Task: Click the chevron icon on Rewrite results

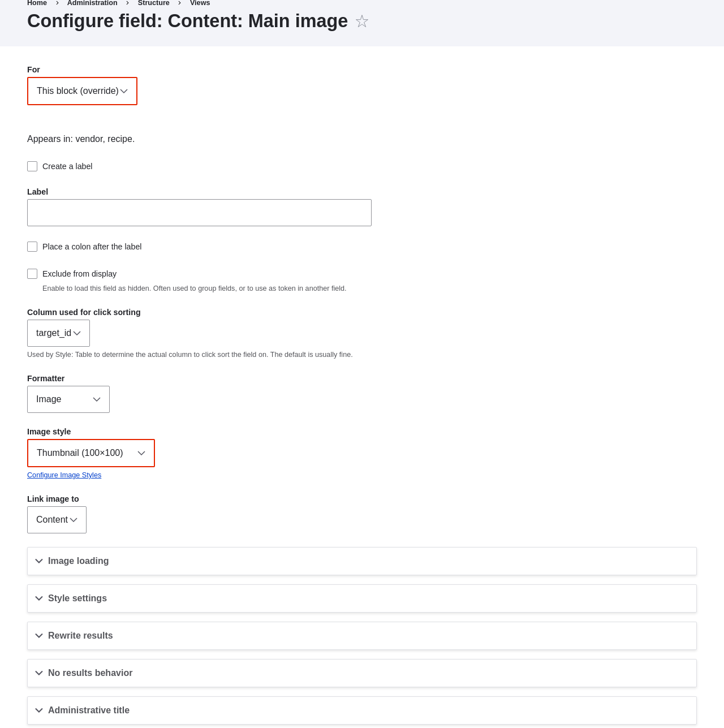Action: point(39,636)
